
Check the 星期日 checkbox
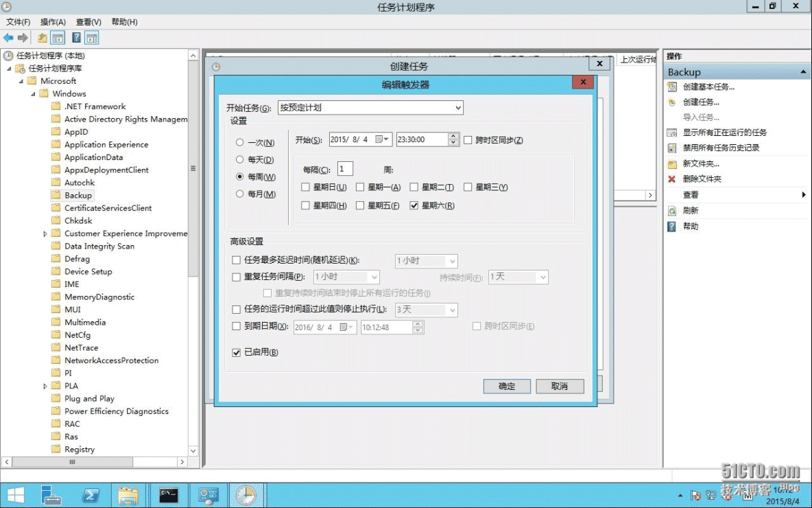pyautogui.click(x=306, y=187)
